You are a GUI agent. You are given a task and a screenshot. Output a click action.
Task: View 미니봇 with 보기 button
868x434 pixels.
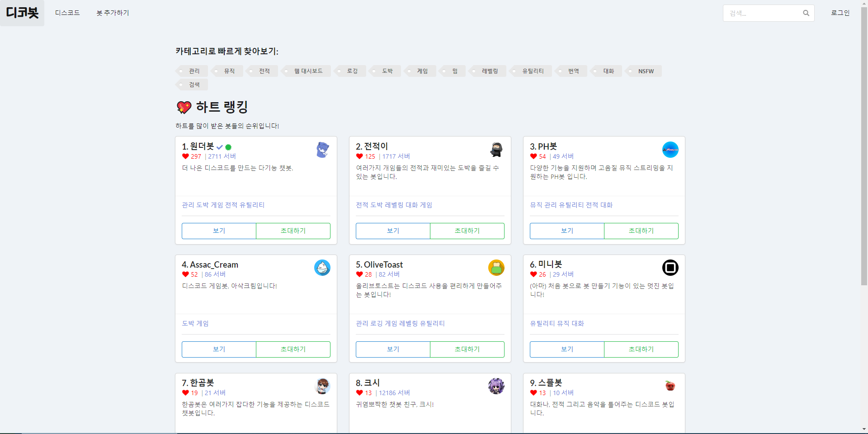tap(567, 349)
